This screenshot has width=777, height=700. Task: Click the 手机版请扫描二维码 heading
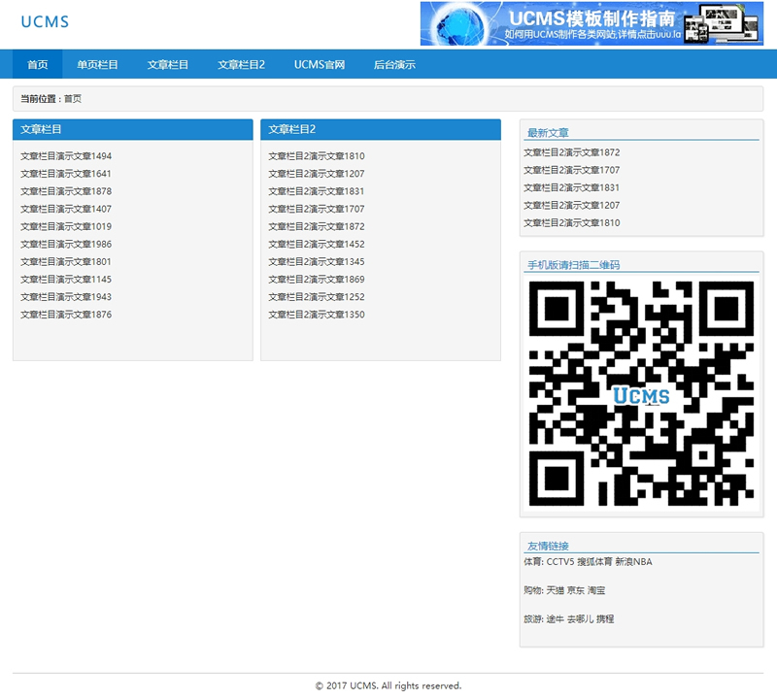[573, 265]
